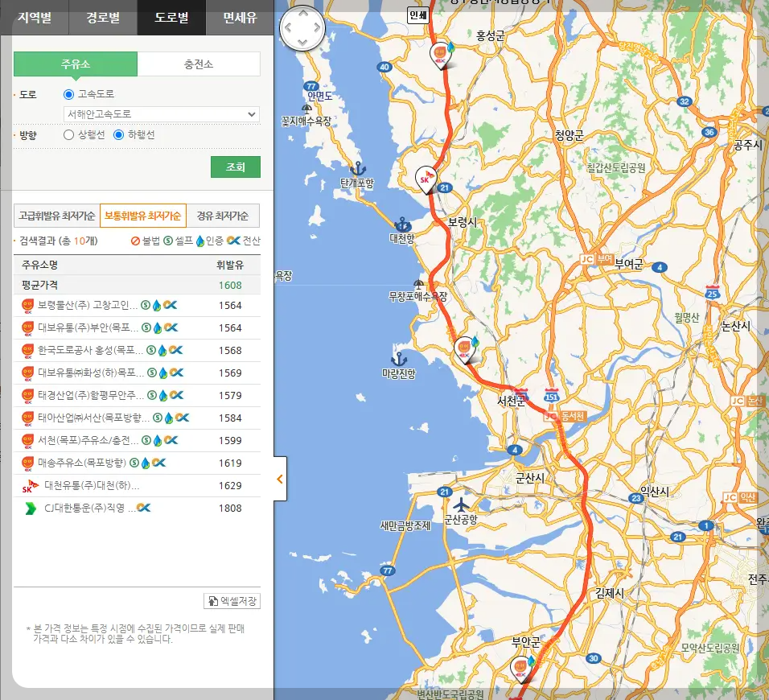Click 평균가격 value 1608
This screenshot has height=700, width=769.
coord(230,286)
